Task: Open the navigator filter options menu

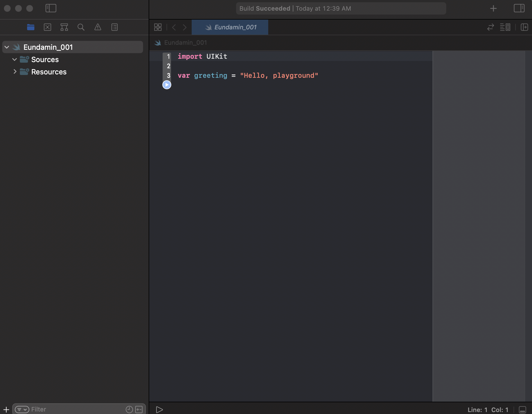Action: tap(22, 410)
